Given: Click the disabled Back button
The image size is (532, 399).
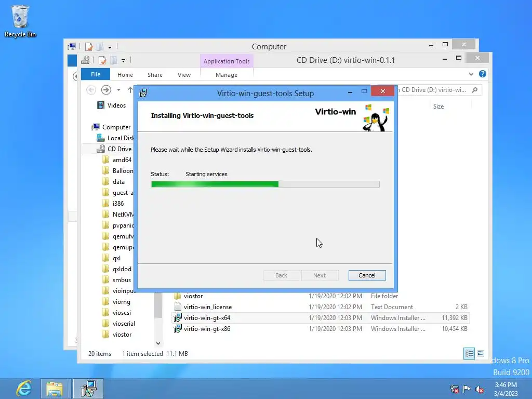Looking at the screenshot, I should click(x=281, y=275).
